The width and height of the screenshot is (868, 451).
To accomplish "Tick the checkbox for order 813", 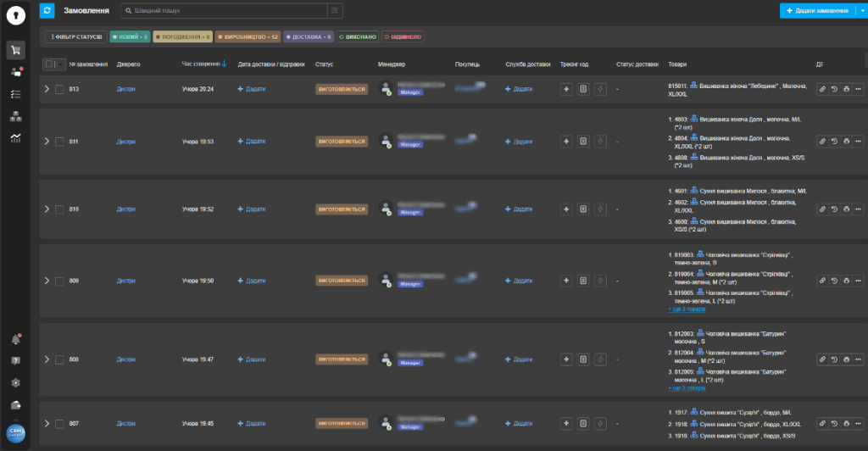I will (x=59, y=89).
